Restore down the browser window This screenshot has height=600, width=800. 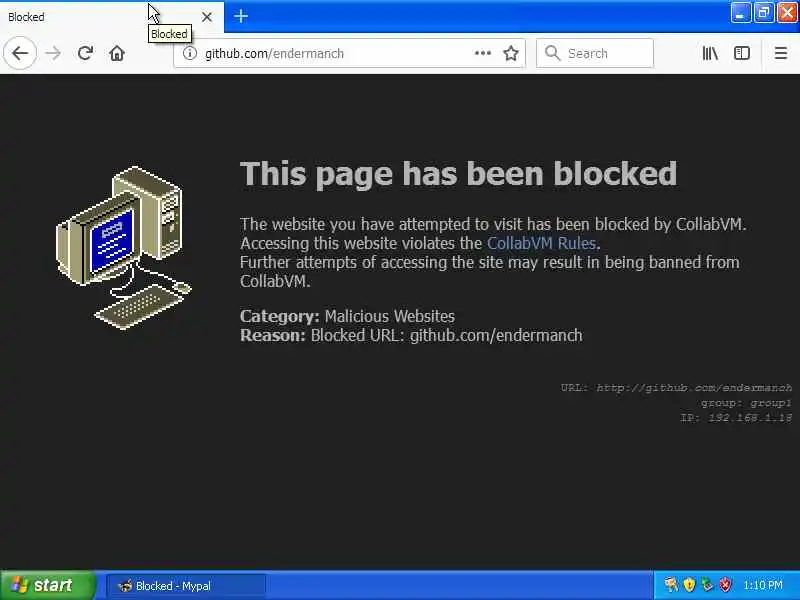point(763,13)
